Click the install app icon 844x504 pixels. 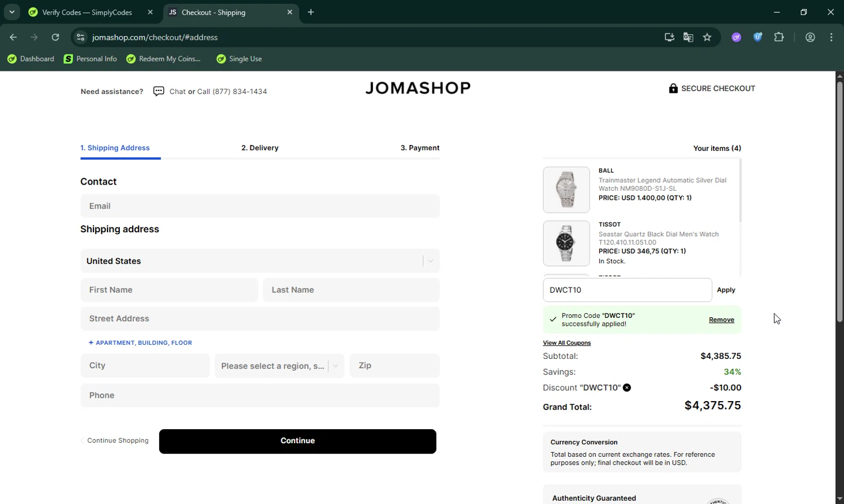(x=669, y=37)
